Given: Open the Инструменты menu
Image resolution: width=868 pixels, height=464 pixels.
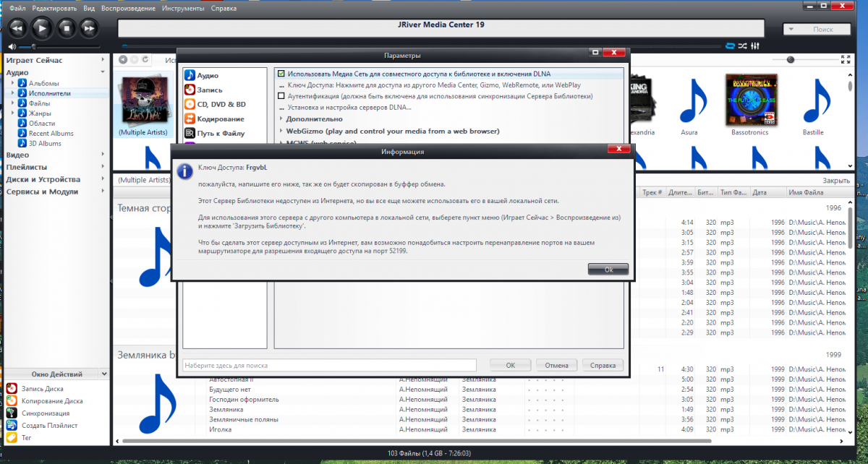Looking at the screenshot, I should (x=182, y=9).
